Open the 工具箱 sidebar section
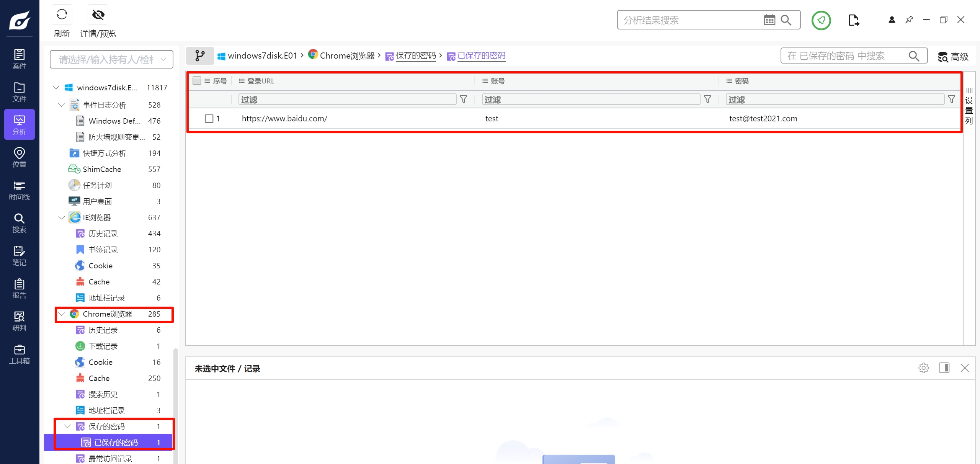Image resolution: width=980 pixels, height=464 pixels. 20,354
